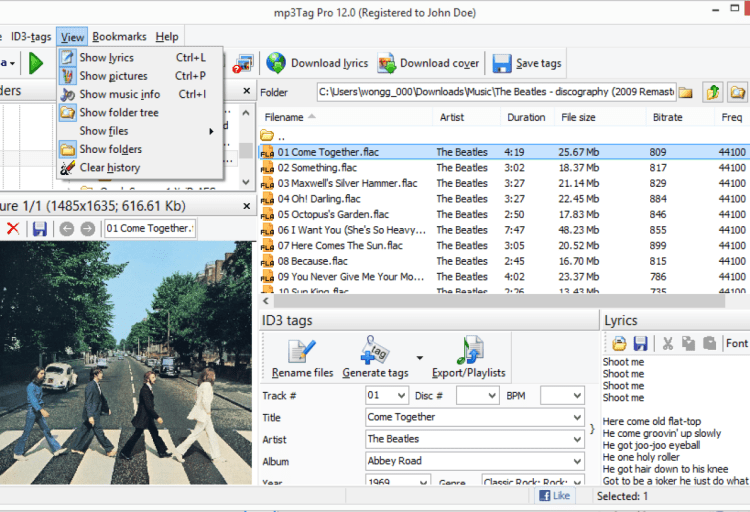Open the Generate tags dropdown arrow
750x512 pixels.
[420, 357]
